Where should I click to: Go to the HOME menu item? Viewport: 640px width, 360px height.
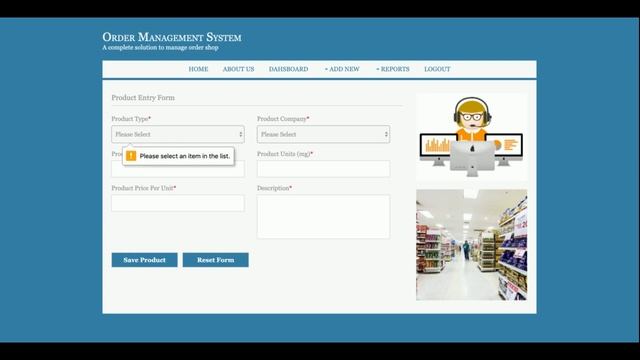point(198,69)
